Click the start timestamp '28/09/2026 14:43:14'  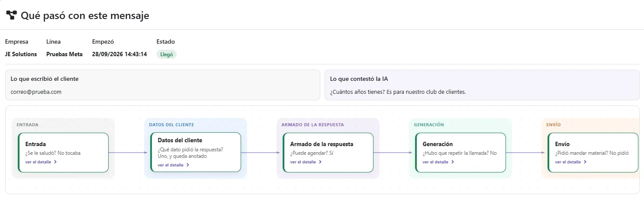[119, 54]
